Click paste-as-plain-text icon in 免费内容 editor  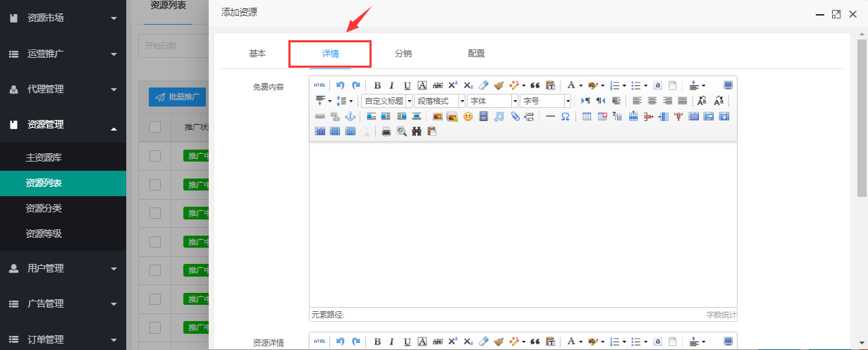coord(551,85)
